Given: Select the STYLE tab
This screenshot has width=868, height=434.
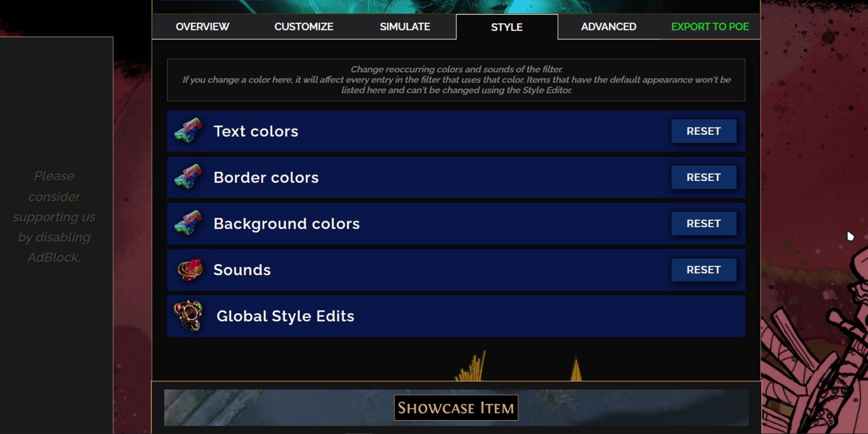Looking at the screenshot, I should click(x=506, y=26).
